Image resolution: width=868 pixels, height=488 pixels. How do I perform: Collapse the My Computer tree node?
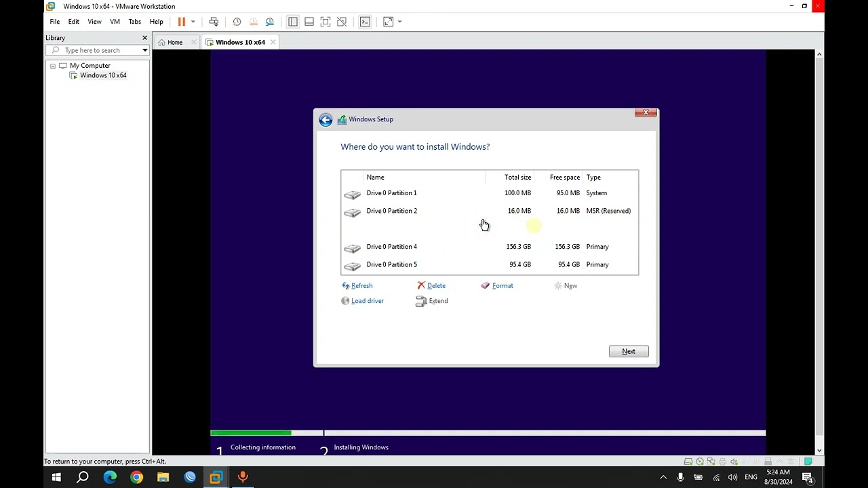53,66
